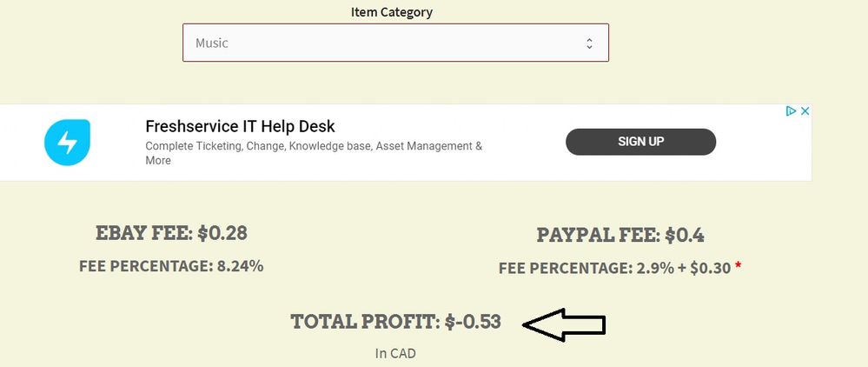868x367 pixels.
Task: Open the Music item category dropdown
Action: coord(395,43)
